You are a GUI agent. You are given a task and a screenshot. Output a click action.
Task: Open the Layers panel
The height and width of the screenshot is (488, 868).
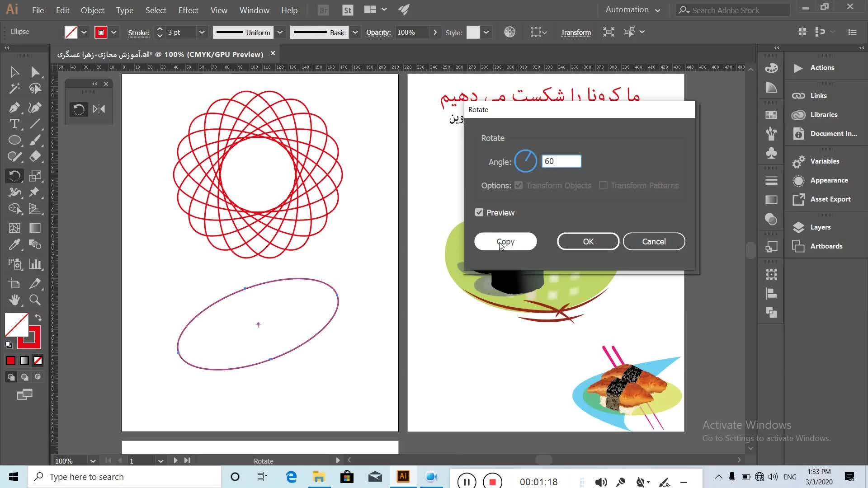coord(820,227)
